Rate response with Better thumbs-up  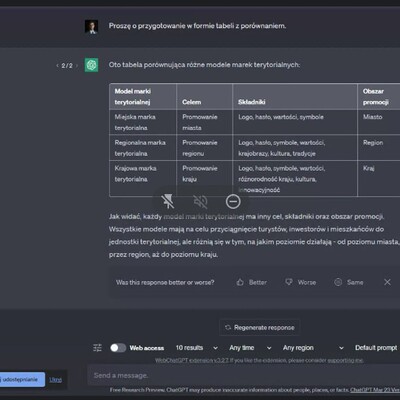pyautogui.click(x=252, y=282)
